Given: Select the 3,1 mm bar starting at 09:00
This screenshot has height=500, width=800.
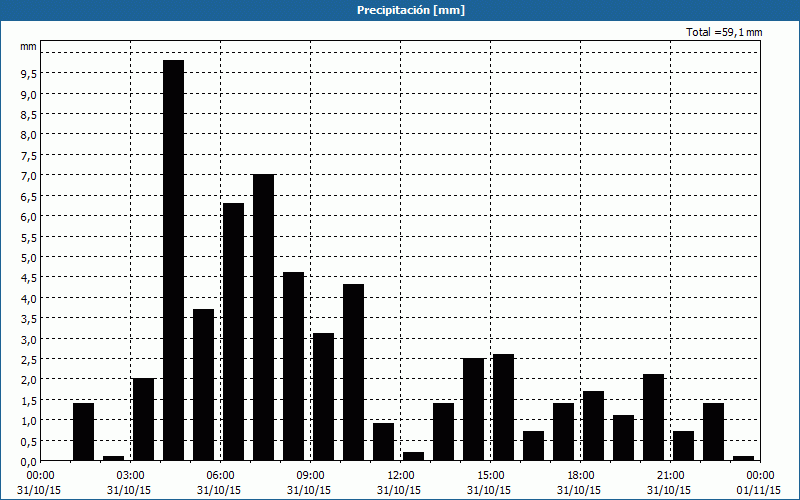Looking at the screenshot, I should coord(323,397).
